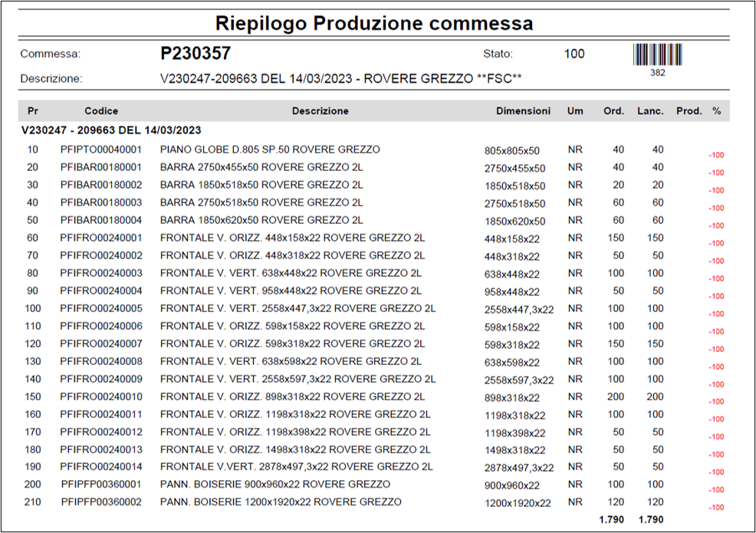Sort by the Codice column header

click(x=100, y=110)
